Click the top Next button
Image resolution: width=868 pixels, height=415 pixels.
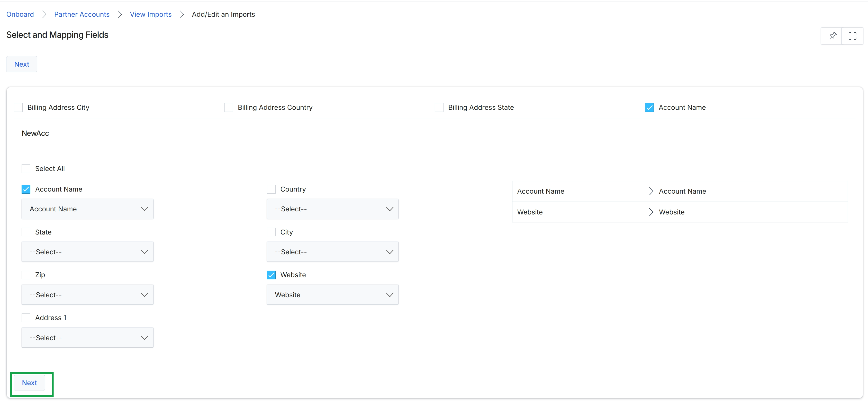[x=22, y=64]
